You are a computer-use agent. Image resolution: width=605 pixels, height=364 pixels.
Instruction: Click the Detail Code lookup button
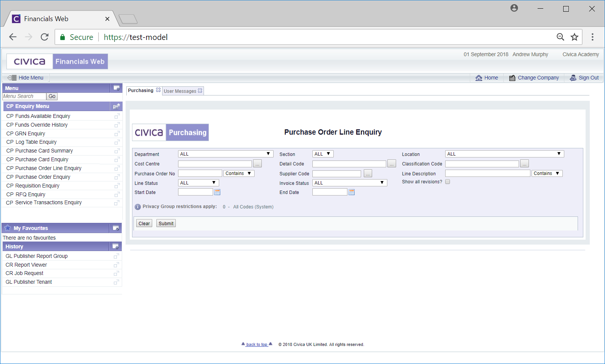coord(392,164)
